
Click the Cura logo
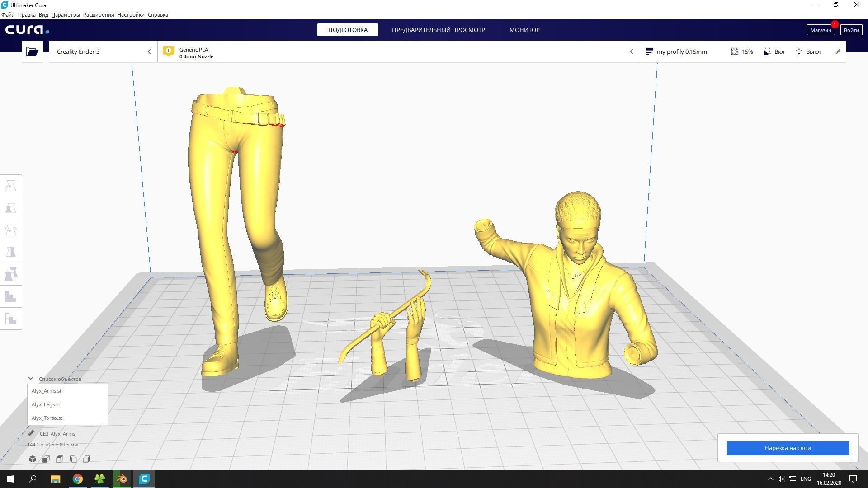tap(27, 30)
